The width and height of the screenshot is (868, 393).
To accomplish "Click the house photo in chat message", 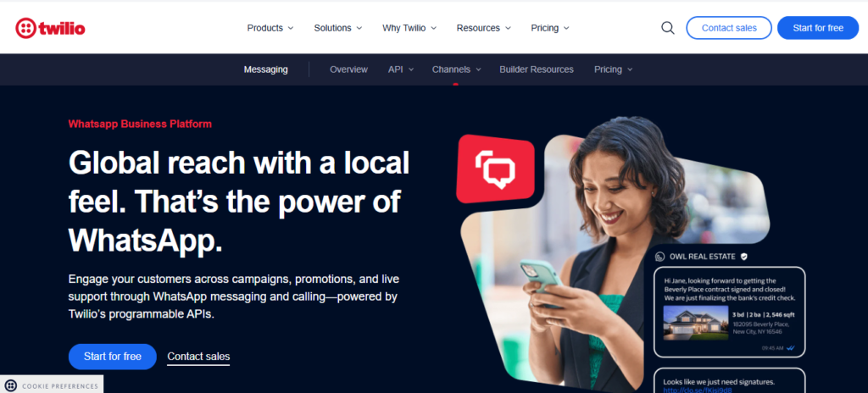I will coord(695,323).
